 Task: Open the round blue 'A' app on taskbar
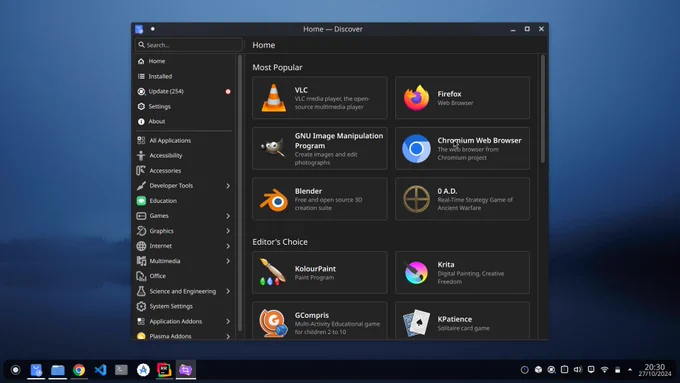coord(143,370)
